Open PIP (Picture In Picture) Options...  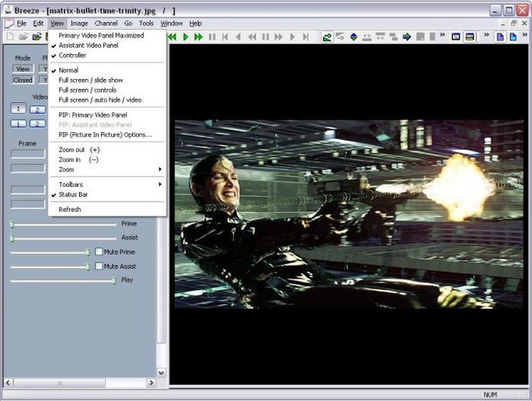tap(107, 135)
